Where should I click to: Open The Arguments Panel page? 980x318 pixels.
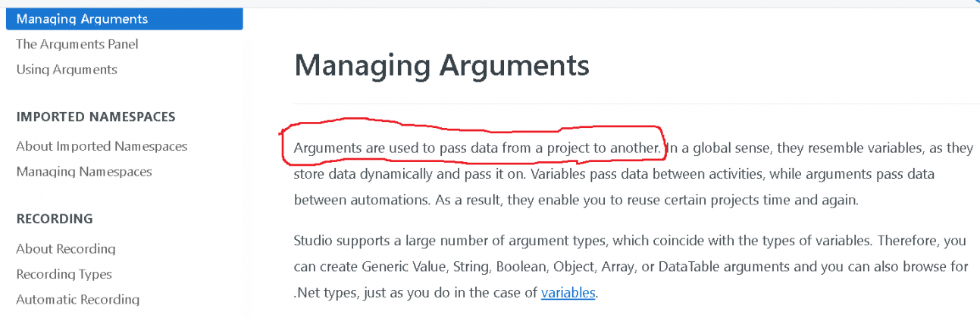pos(77,44)
